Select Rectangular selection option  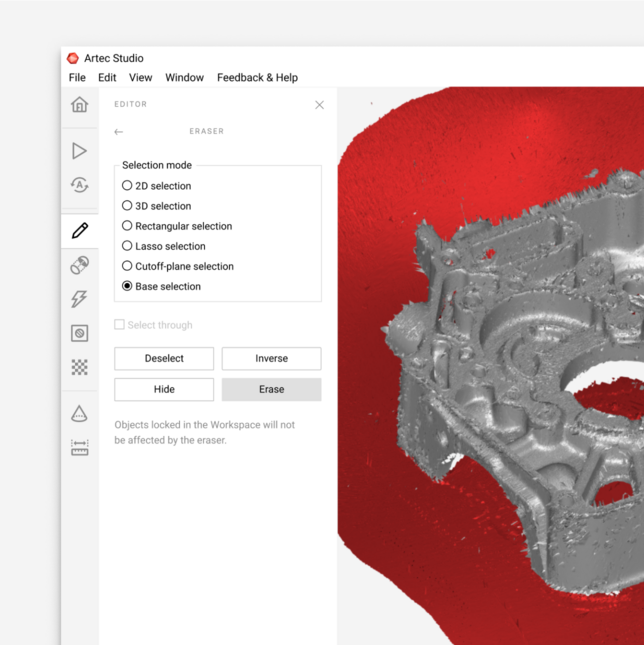pyautogui.click(x=127, y=226)
